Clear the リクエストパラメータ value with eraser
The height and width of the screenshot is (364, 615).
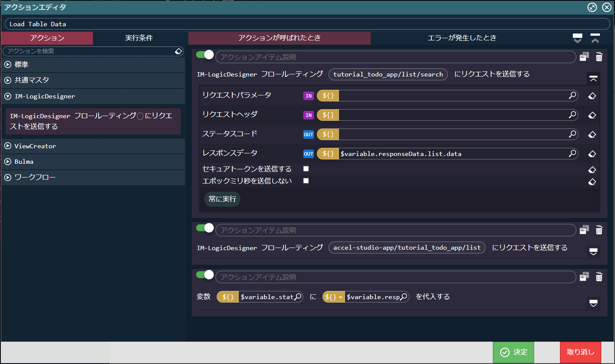592,96
